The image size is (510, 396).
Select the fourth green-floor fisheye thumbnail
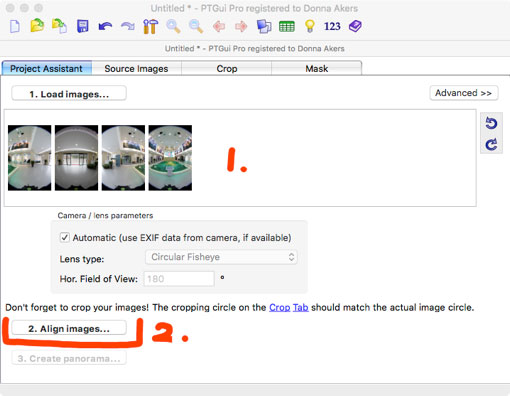tap(170, 158)
